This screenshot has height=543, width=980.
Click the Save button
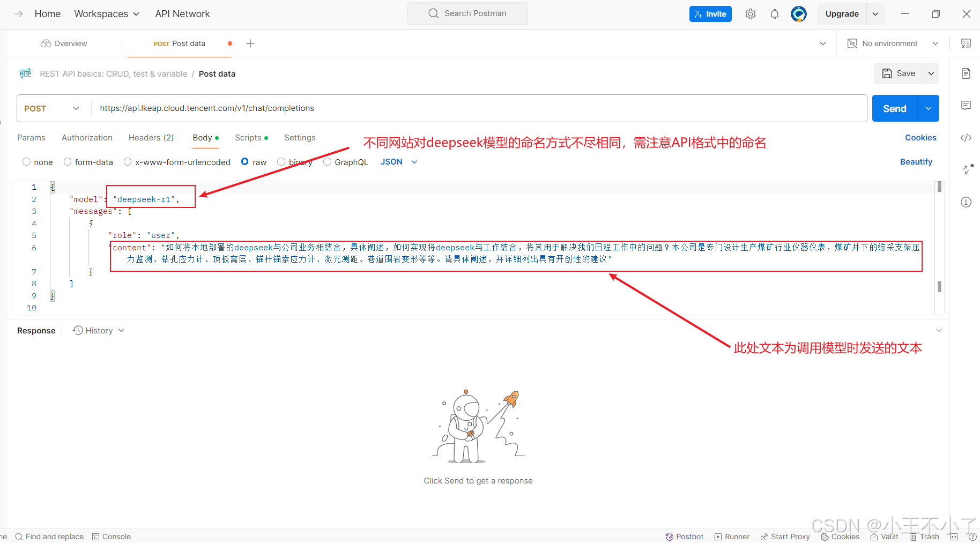(x=899, y=73)
